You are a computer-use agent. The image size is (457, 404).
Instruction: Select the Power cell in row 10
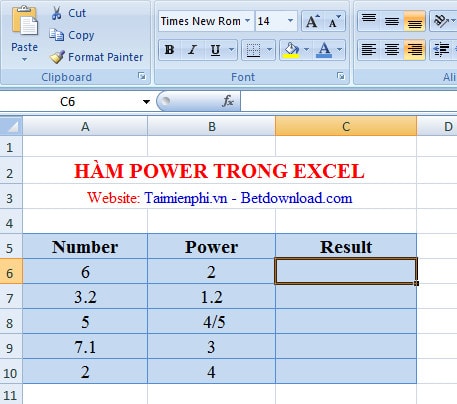pos(212,372)
